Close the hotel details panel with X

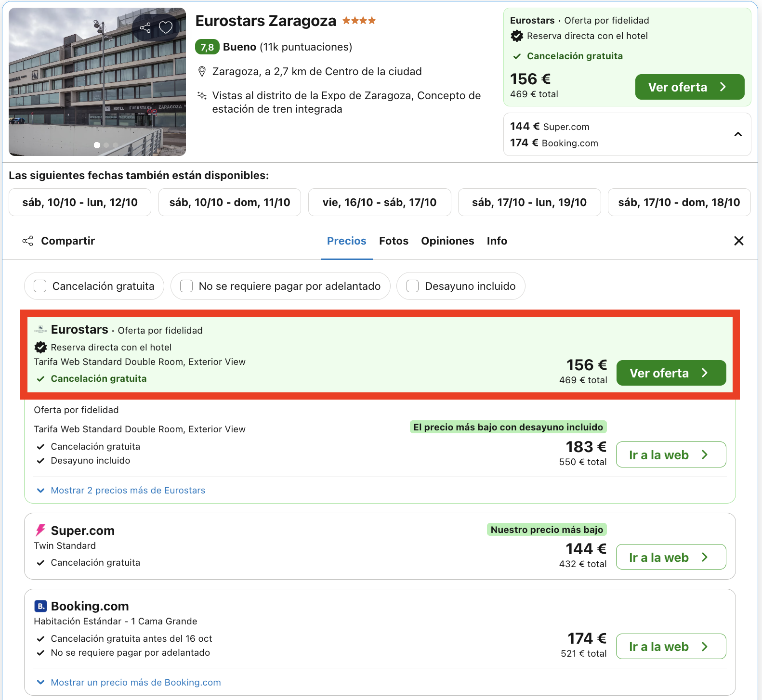point(738,241)
